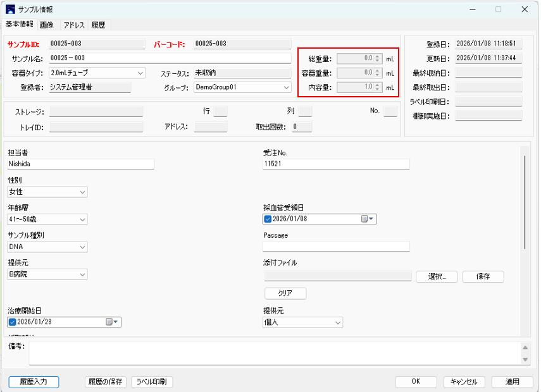Open calendar picker for 採血管受領日 date

[x=368, y=219]
